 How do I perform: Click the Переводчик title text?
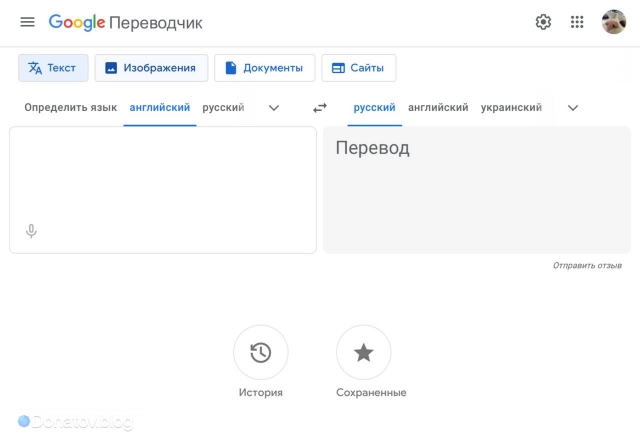[156, 23]
